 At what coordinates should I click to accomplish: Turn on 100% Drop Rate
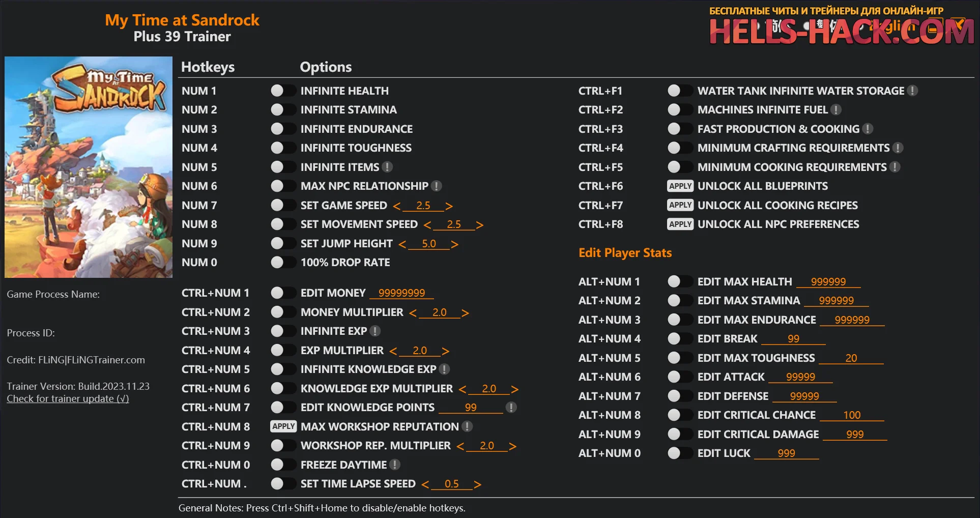tap(283, 263)
